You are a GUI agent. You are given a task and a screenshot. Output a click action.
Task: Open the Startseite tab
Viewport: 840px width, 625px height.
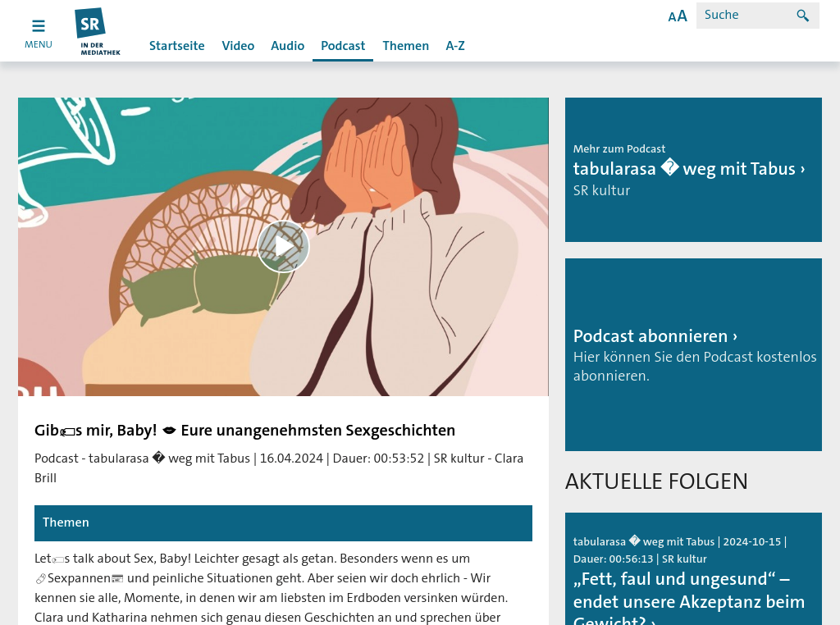(177, 46)
